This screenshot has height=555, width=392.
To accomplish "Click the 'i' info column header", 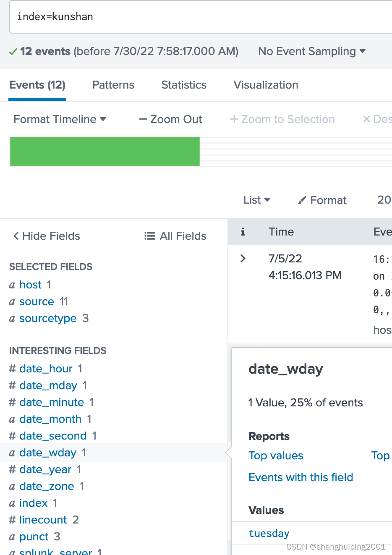I will pyautogui.click(x=243, y=231).
